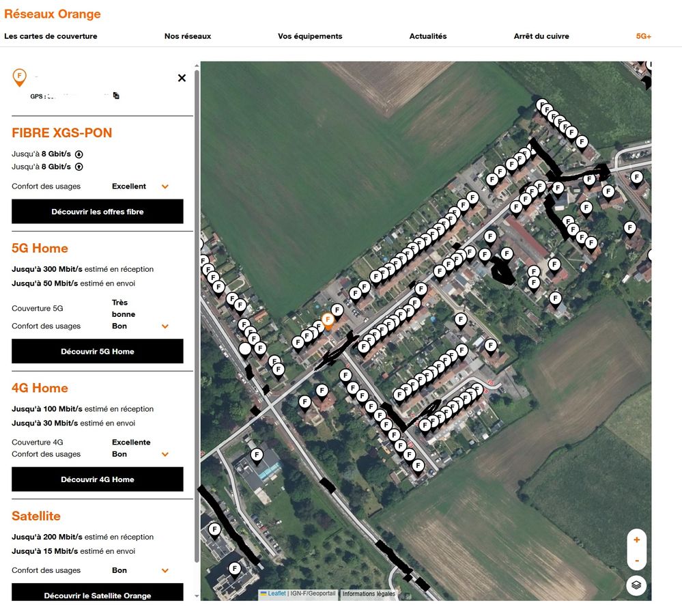Zoom in with the plus button

pos(636,540)
